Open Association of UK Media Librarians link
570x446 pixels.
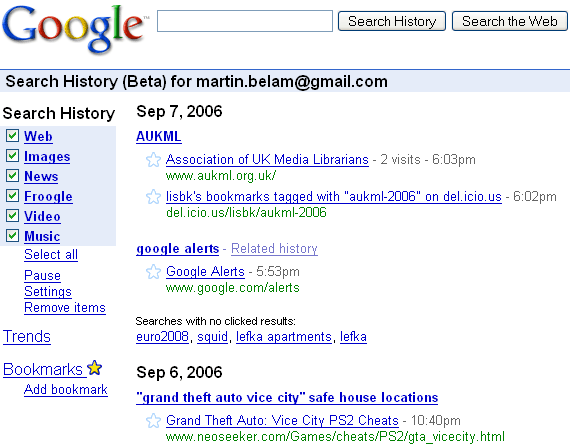point(267,160)
